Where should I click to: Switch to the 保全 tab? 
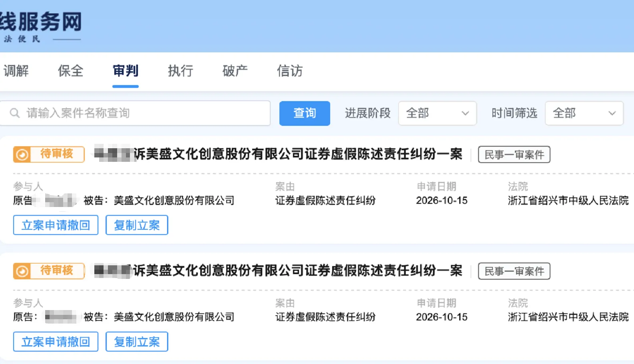click(x=71, y=71)
